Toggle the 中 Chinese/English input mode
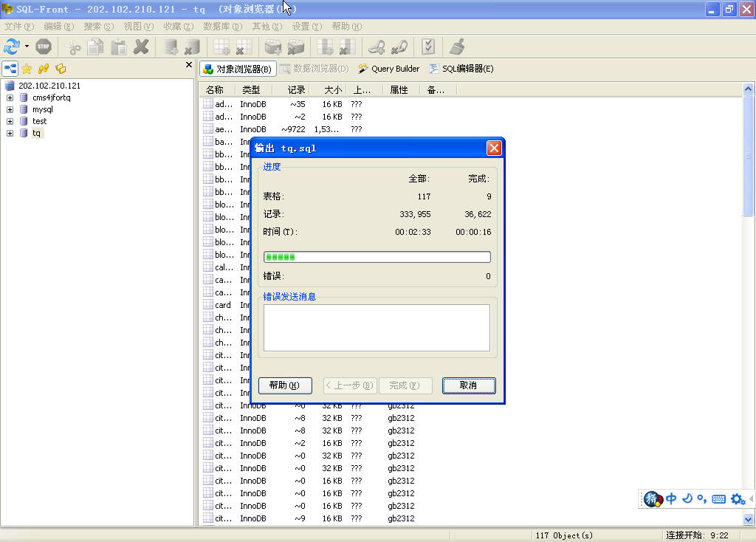756x542 pixels. coord(671,499)
